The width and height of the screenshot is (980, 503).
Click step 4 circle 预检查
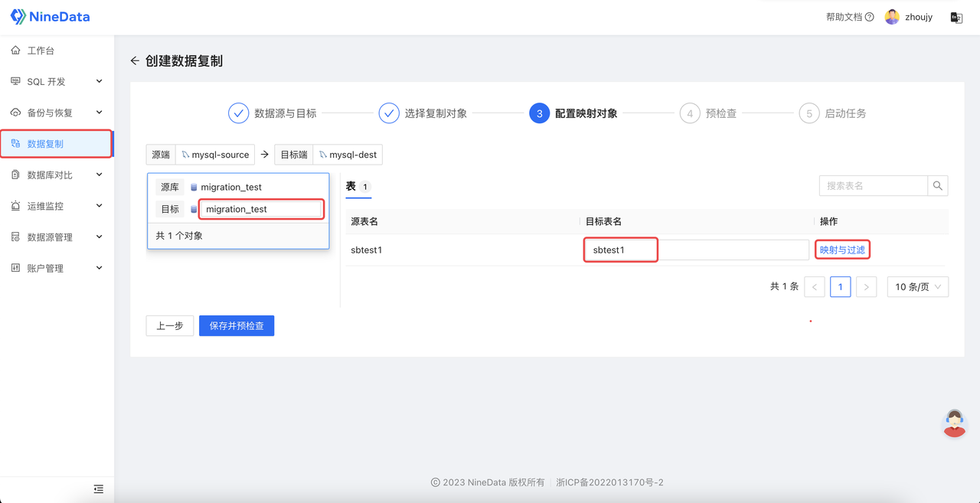point(690,113)
